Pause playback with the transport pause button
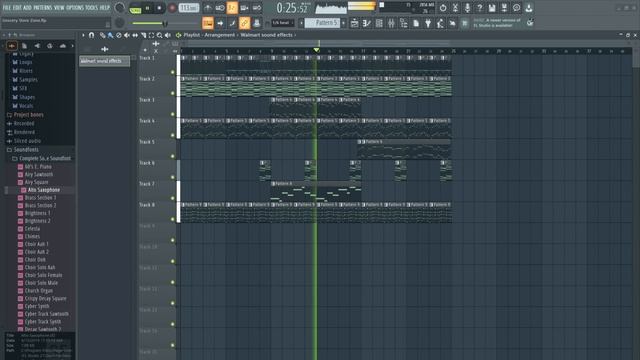Screen dimensions: 640x360 (147, 8)
